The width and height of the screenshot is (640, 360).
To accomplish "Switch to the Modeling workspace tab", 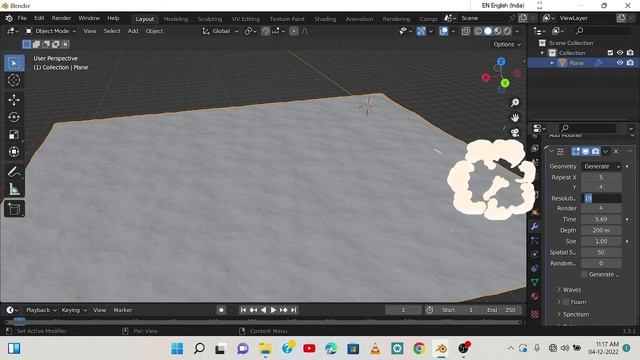I will [x=176, y=19].
